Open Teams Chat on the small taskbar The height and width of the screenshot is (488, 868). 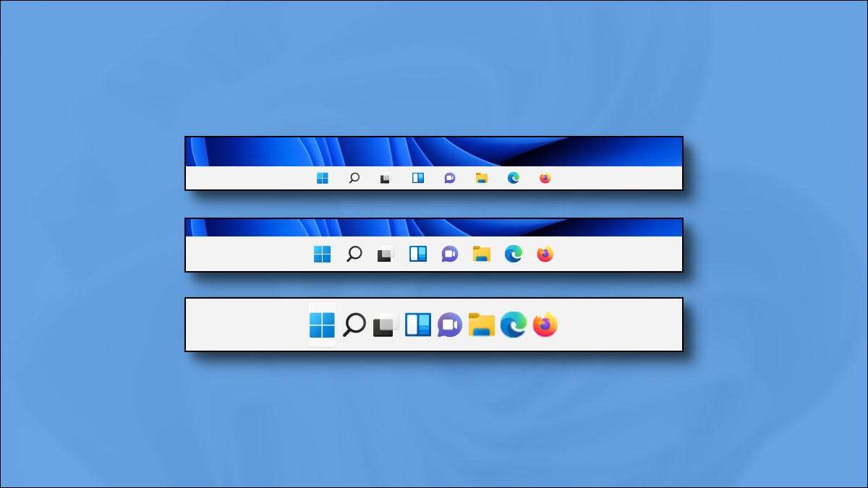pos(450,179)
